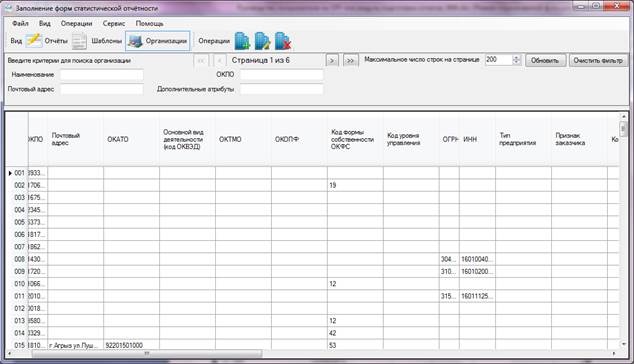Go to last page button

coord(350,60)
